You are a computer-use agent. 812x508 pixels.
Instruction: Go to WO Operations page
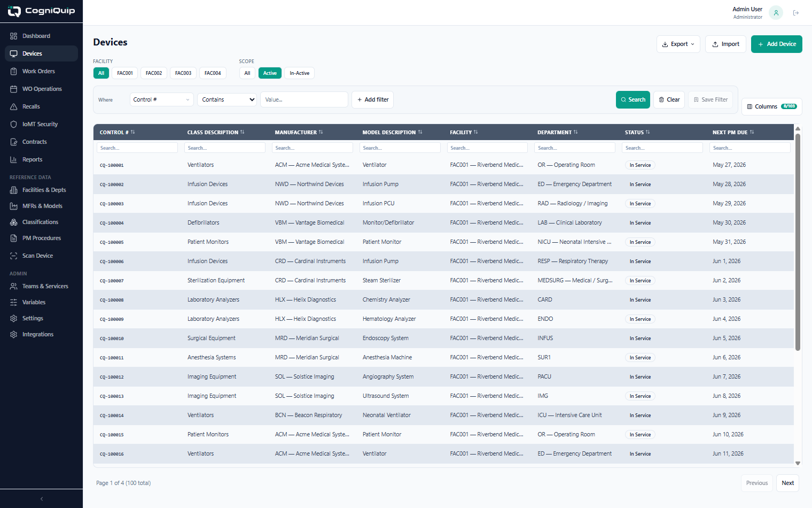[x=41, y=89]
